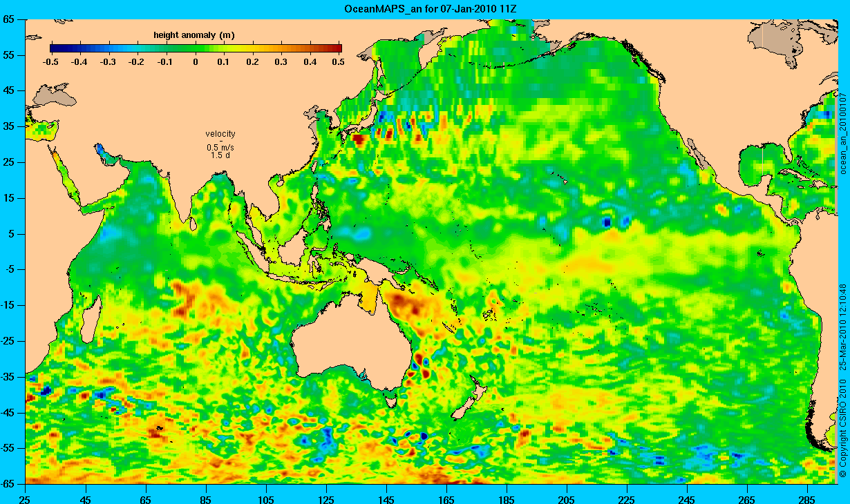
Task: Click the 'height anomaly (m)' legend label
Action: [196, 35]
